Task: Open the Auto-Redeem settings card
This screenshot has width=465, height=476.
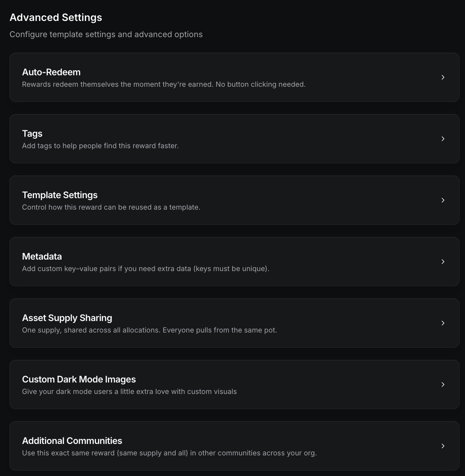Action: (x=233, y=77)
